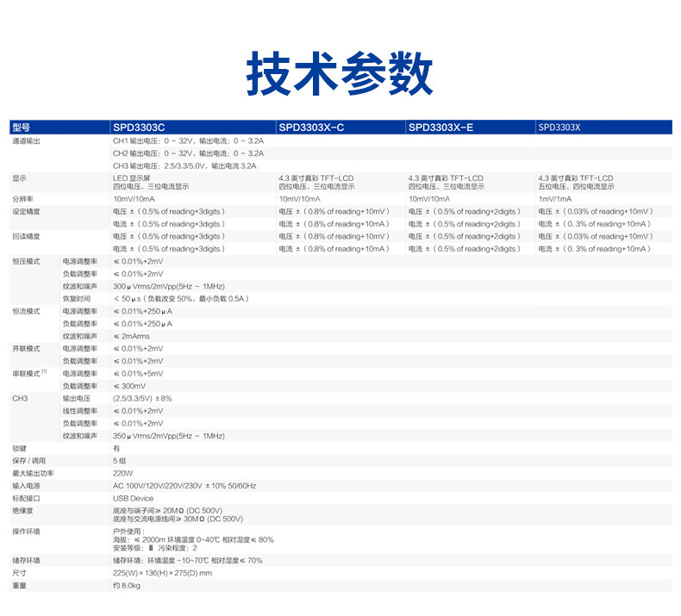
Task: Select the 输入电源 row label
Action: click(26, 486)
